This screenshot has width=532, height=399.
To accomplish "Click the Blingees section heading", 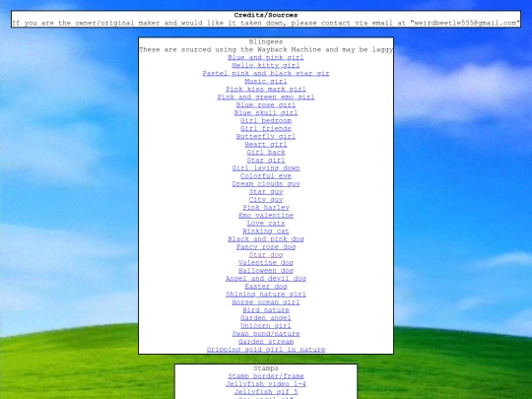I will coord(266,41).
